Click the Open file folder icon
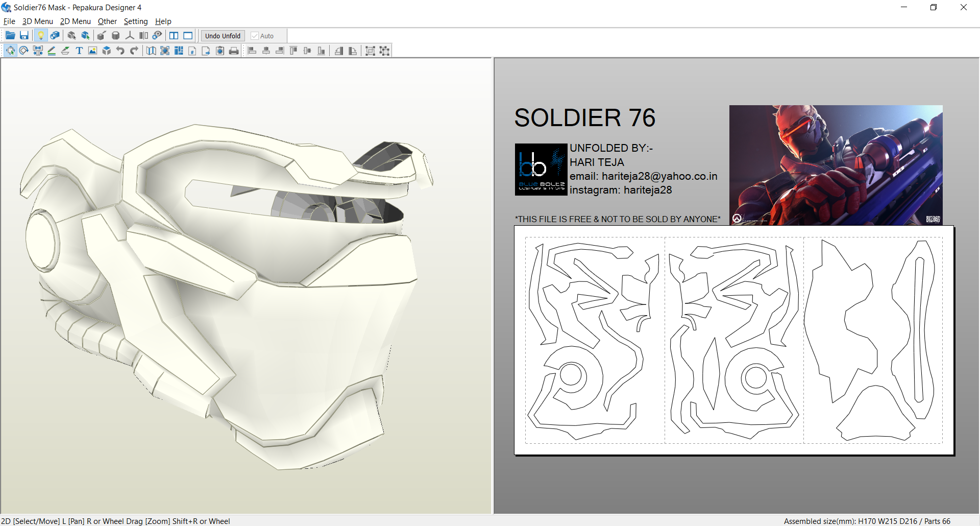The image size is (980, 526). point(10,36)
